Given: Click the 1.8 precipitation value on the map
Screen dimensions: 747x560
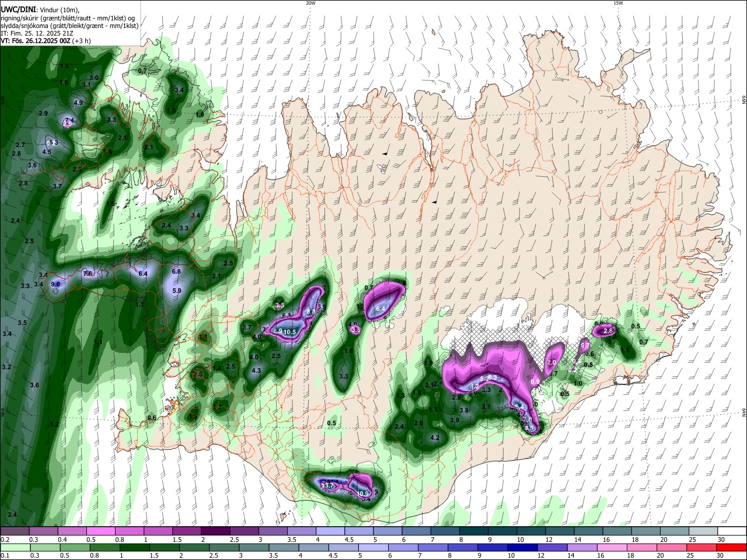Looking at the screenshot, I should tap(348, 351).
